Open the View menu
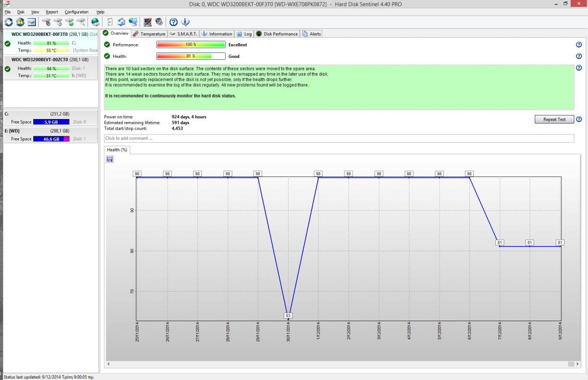Viewport: 588px width, 380px height. pyautogui.click(x=35, y=12)
